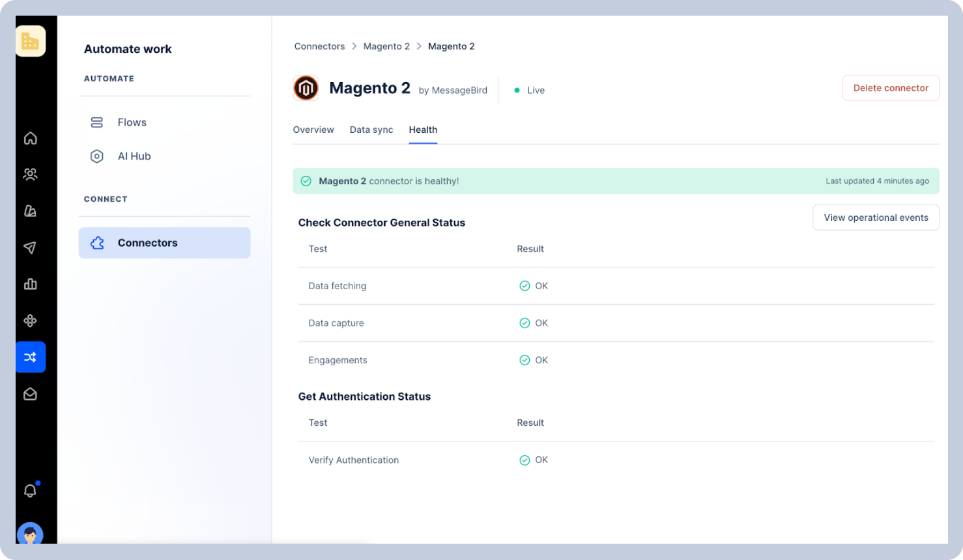Click the Magento 2 connector logo
963x560 pixels.
pyautogui.click(x=306, y=88)
